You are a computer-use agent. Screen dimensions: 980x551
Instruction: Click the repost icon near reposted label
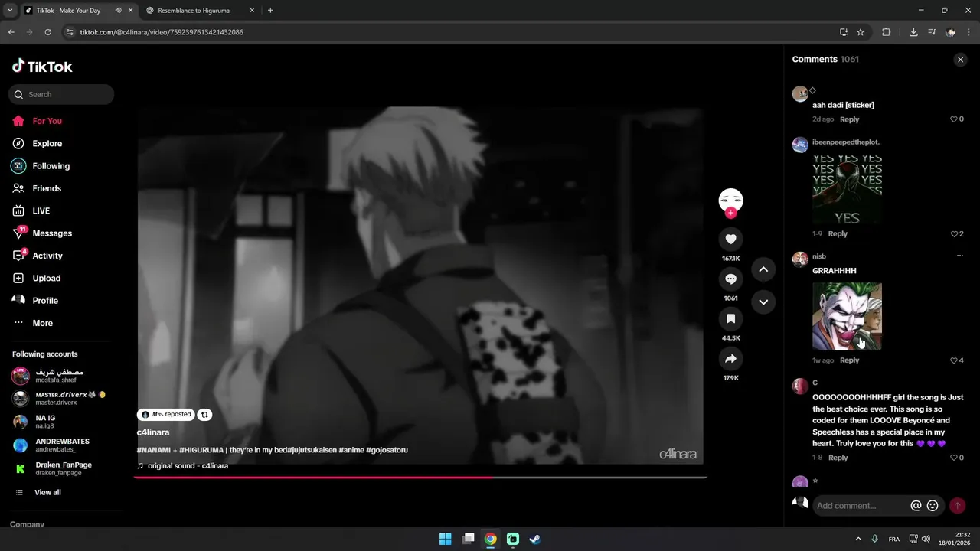point(204,415)
